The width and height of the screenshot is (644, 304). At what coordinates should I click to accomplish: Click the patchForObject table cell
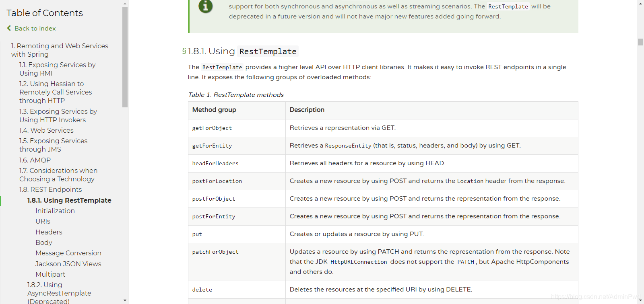[237, 262]
